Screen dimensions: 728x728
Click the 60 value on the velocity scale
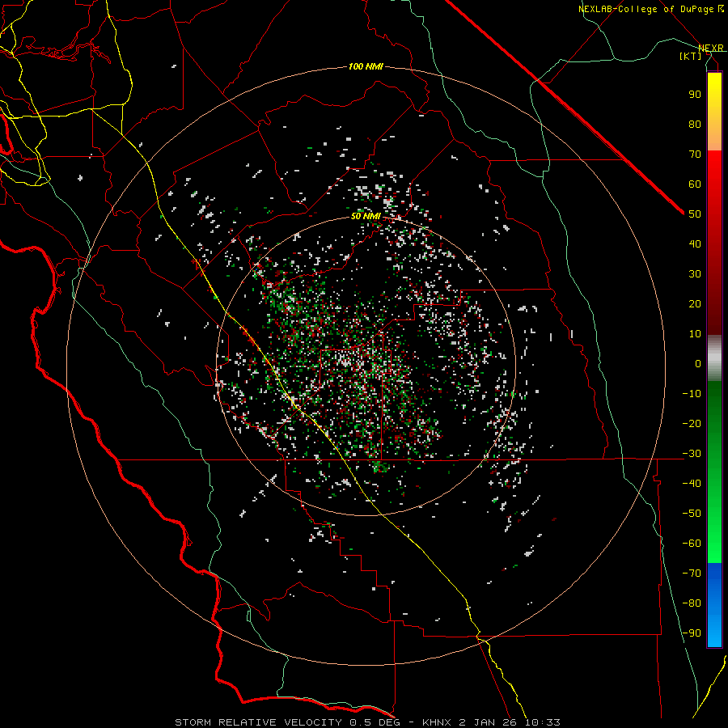pos(695,184)
